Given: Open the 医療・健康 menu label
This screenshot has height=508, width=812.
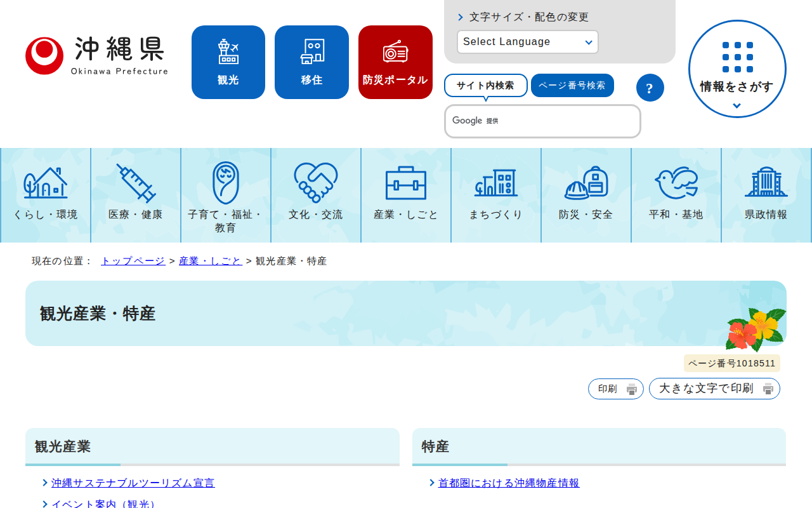Looking at the screenshot, I should (x=136, y=215).
